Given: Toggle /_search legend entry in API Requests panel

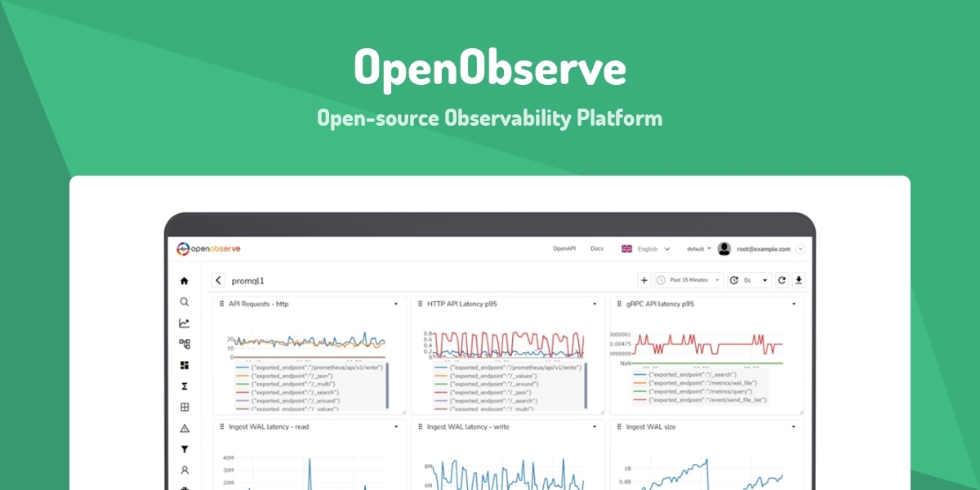Looking at the screenshot, I should [x=287, y=392].
